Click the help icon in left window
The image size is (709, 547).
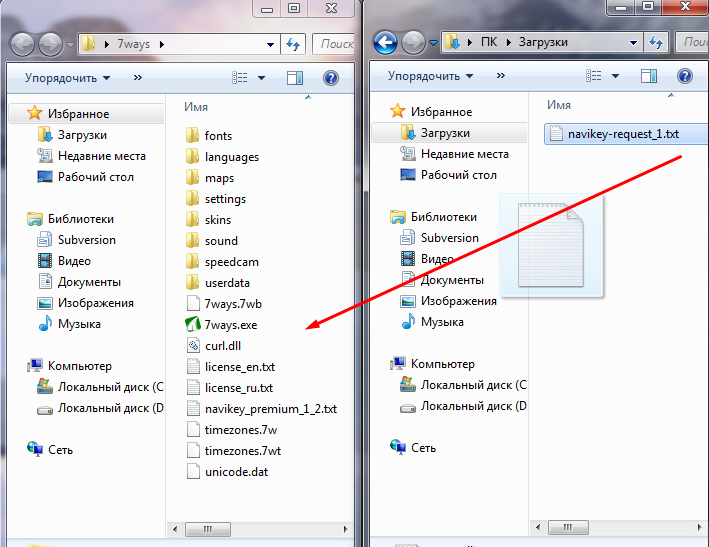click(331, 77)
